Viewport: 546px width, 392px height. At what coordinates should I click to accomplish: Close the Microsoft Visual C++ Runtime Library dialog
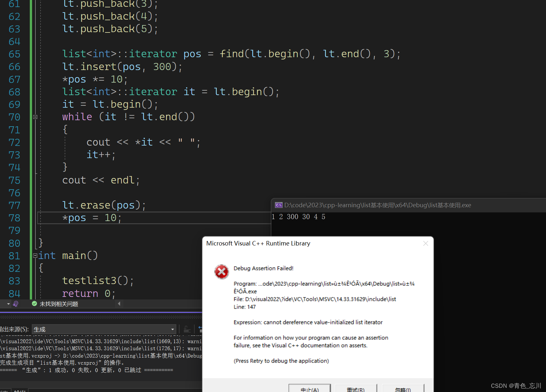click(x=426, y=244)
